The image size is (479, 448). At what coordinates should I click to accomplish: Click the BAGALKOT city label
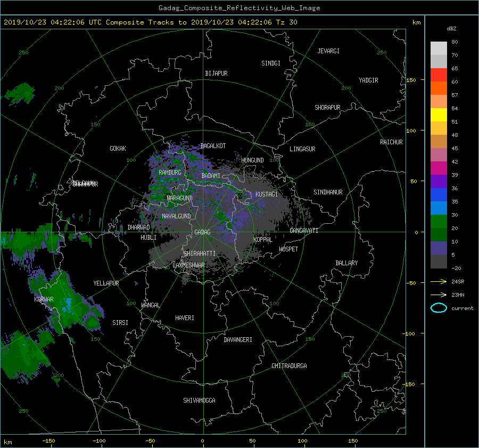213,146
